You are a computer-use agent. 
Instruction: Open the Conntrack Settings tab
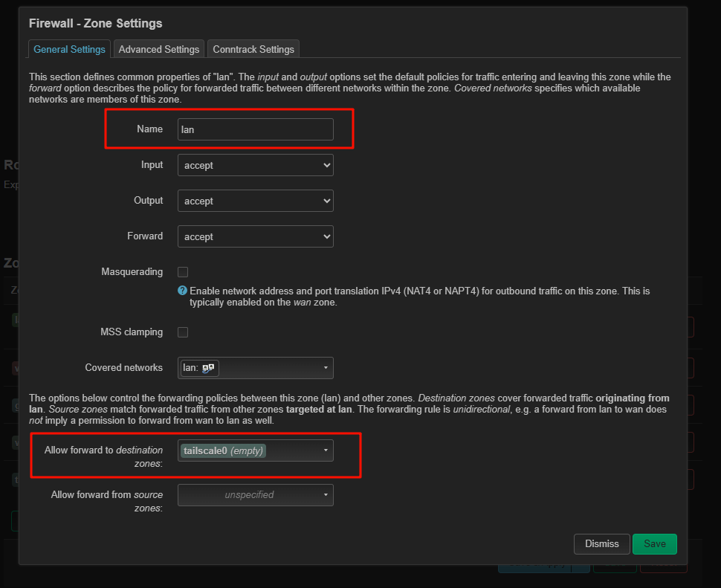(x=253, y=49)
